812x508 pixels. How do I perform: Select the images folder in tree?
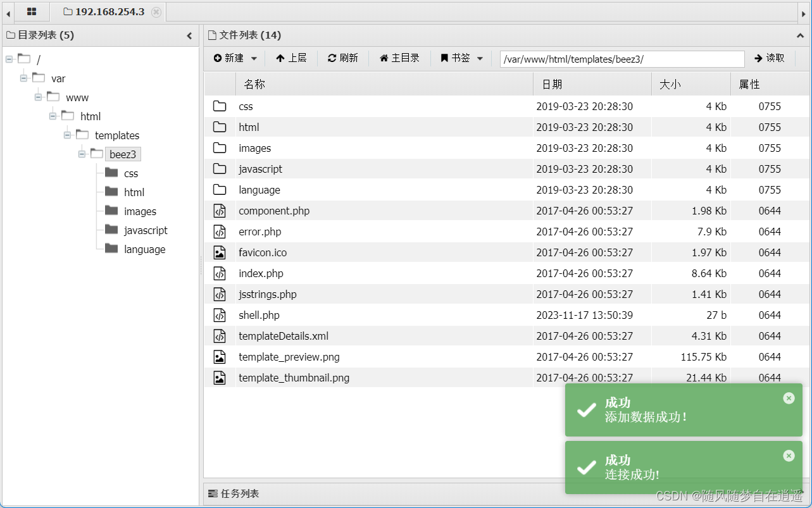coord(140,211)
